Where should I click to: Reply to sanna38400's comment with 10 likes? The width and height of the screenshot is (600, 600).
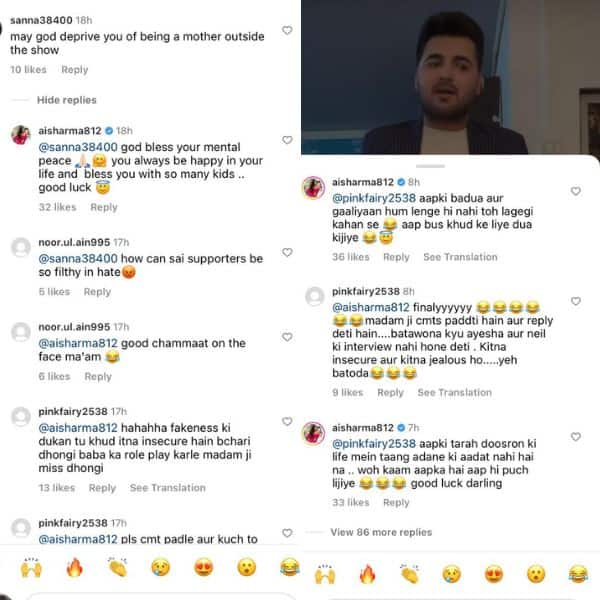coord(75,70)
